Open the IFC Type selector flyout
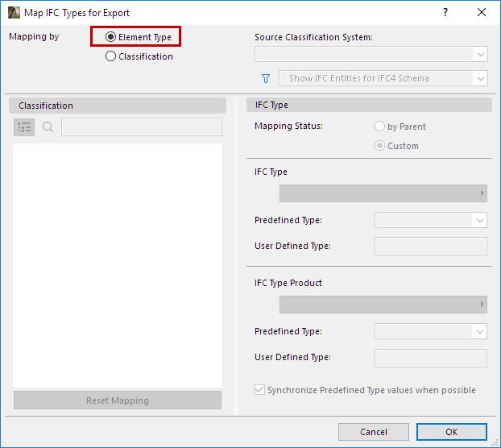501x448 pixels. click(x=383, y=193)
